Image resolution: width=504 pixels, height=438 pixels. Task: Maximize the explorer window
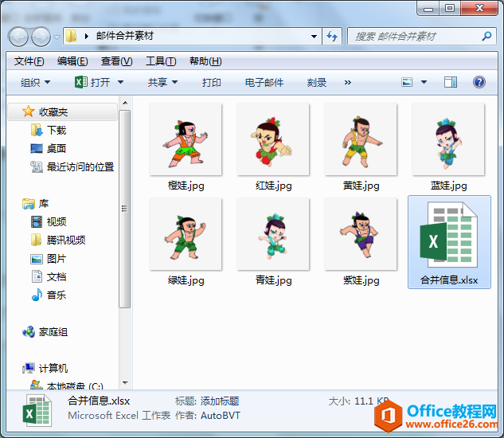[450, 9]
